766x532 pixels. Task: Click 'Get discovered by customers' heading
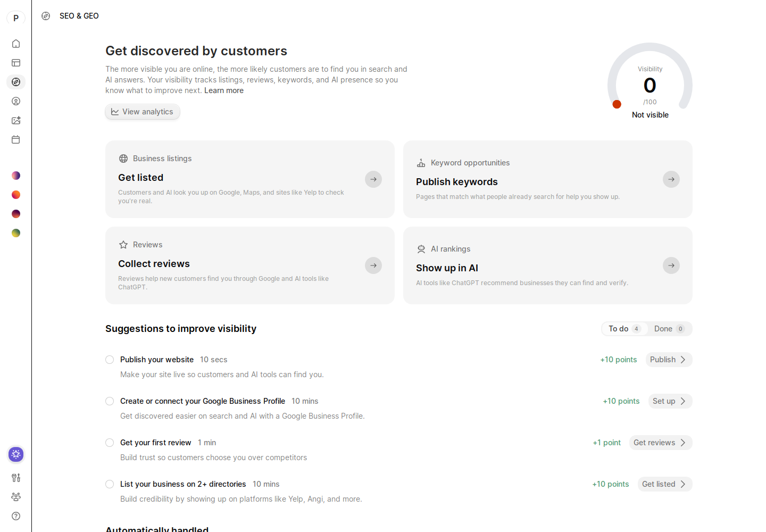pyautogui.click(x=196, y=51)
